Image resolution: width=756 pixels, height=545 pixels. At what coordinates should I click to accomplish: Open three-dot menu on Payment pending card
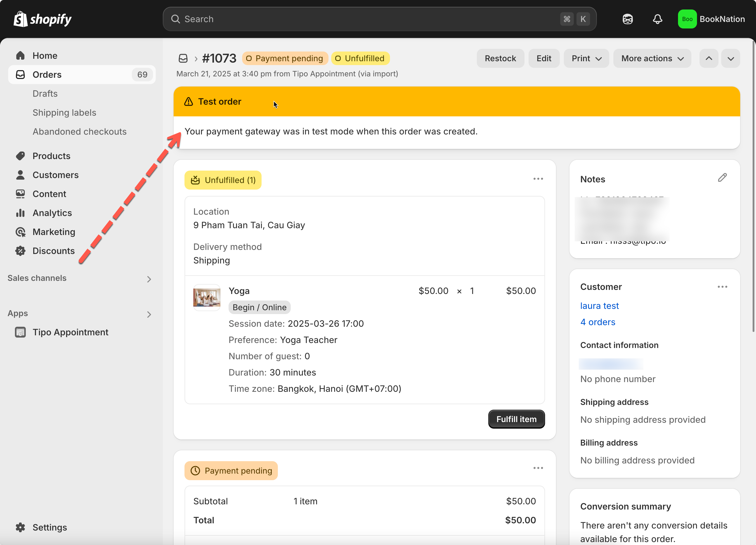pos(538,468)
